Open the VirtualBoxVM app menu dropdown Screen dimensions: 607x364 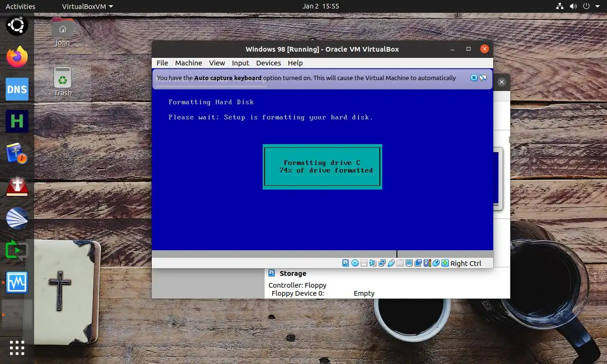[x=88, y=6]
